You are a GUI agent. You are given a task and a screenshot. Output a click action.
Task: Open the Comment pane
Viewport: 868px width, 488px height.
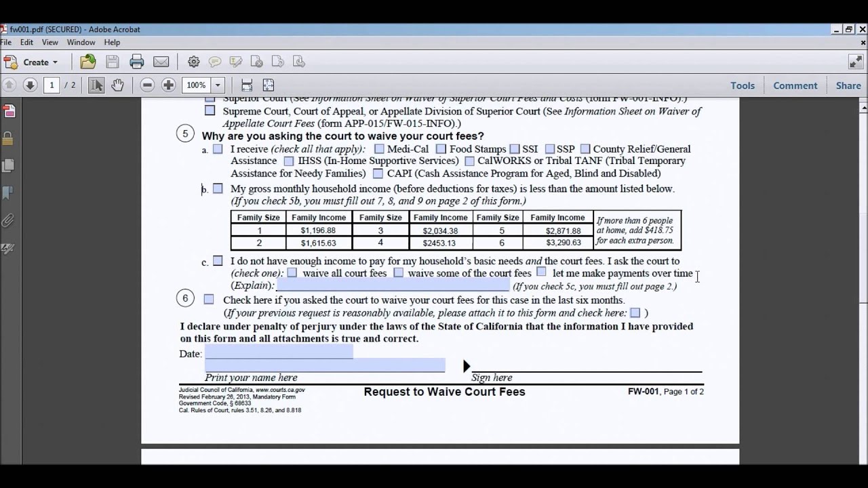795,85
